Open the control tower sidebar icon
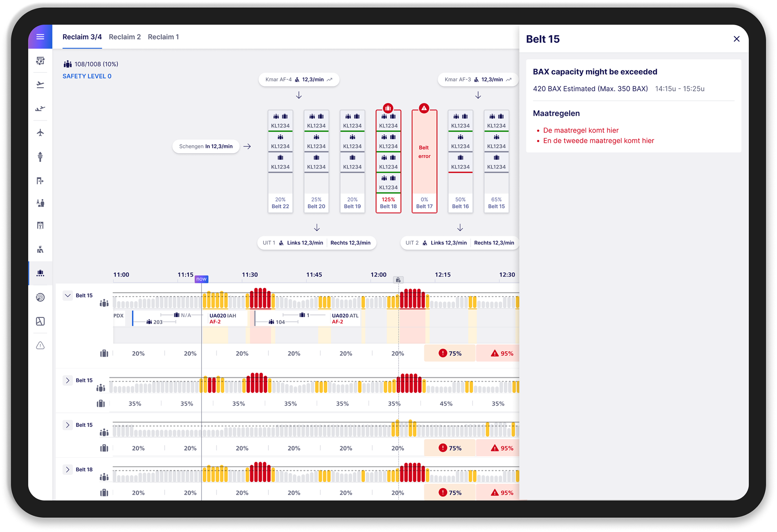 (x=40, y=157)
